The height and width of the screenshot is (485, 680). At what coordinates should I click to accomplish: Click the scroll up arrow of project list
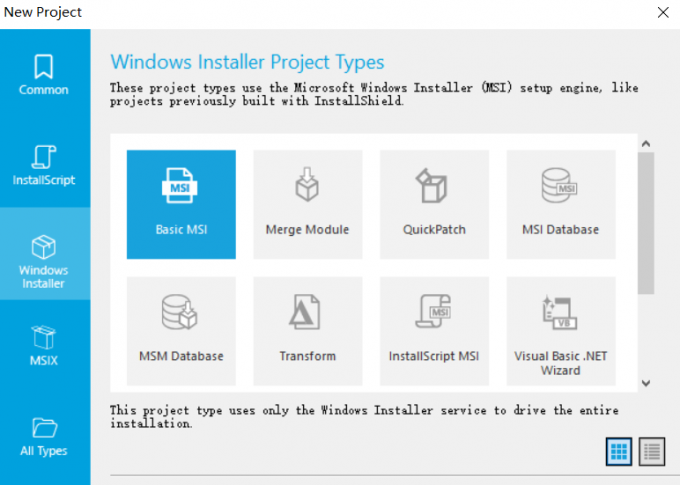coord(646,144)
